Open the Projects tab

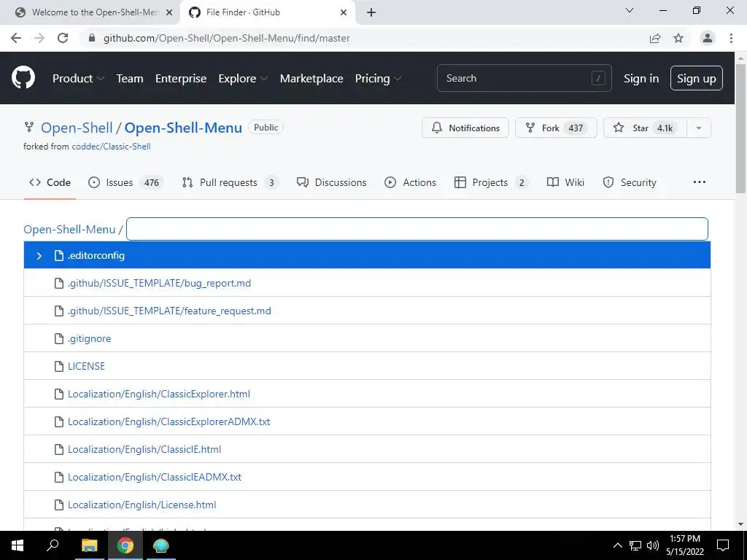[491, 182]
